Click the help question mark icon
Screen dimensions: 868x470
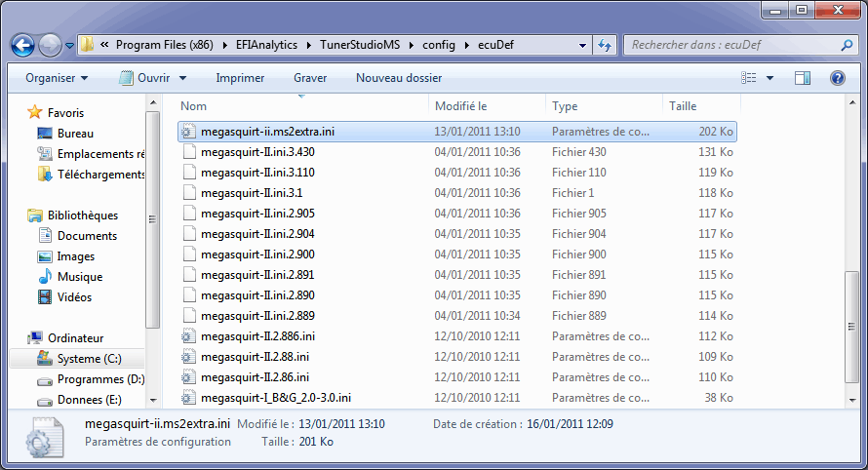click(837, 78)
